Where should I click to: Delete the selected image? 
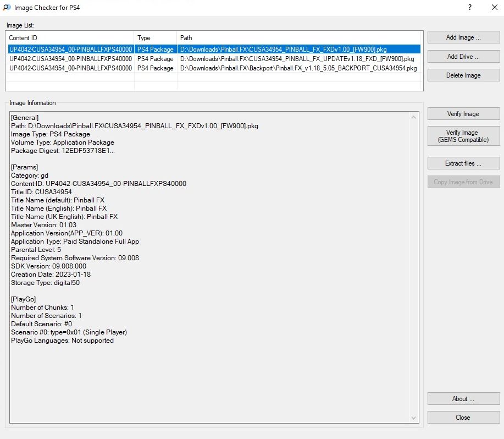click(x=463, y=75)
